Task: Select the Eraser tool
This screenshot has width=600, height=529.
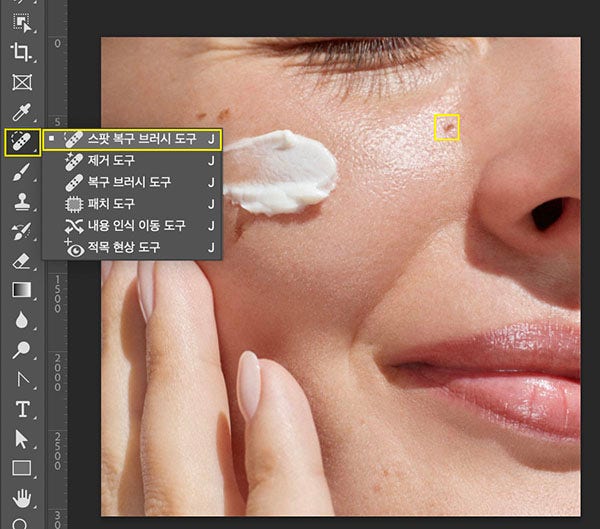Action: 21,261
